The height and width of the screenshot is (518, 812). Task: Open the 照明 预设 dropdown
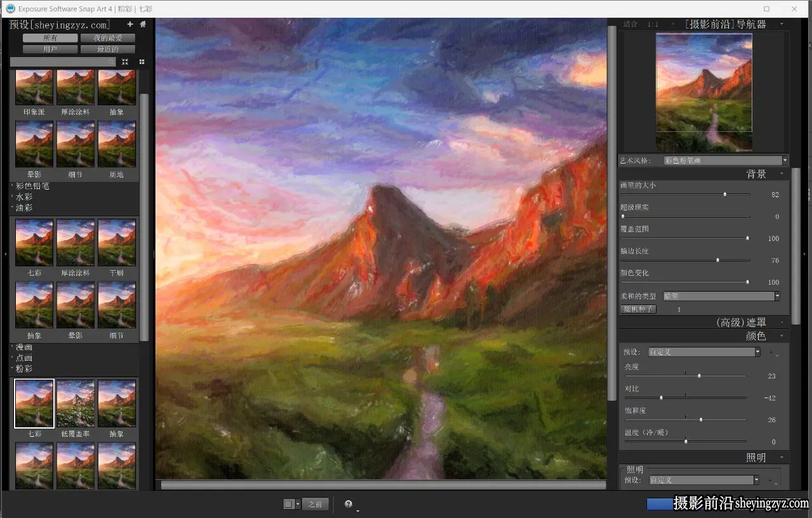pos(704,480)
